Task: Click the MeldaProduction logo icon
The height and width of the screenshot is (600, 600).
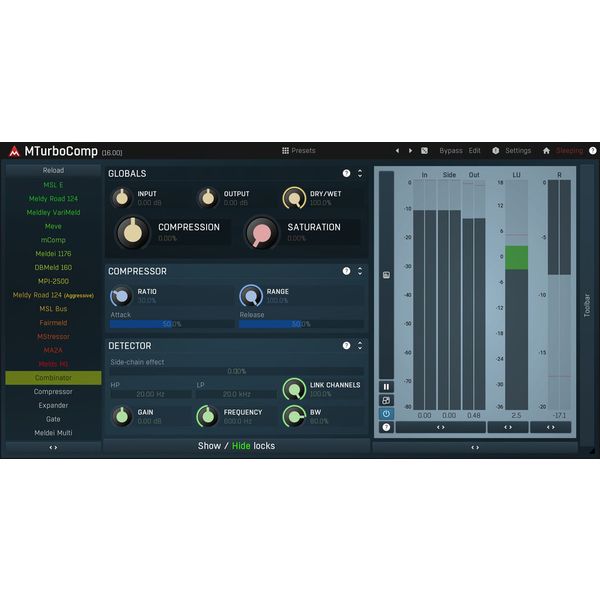Action: coord(14,152)
